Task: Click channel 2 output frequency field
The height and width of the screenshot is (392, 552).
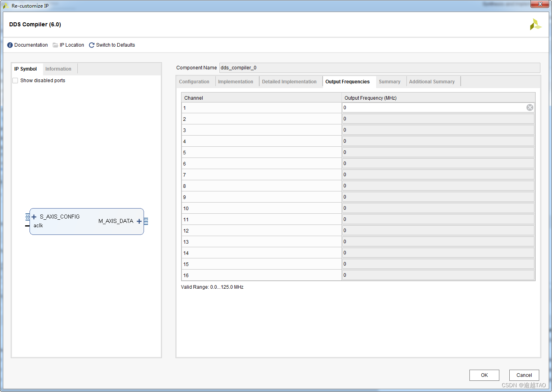Action: 438,119
